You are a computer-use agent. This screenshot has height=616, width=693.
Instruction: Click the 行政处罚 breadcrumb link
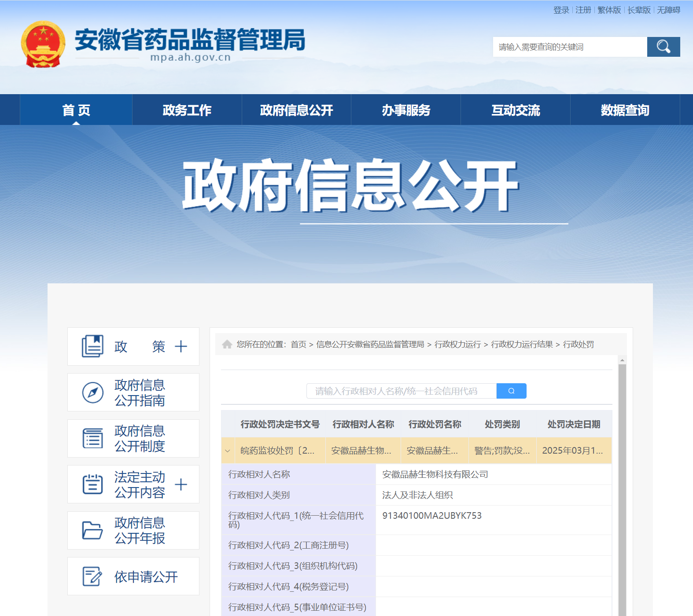click(x=579, y=344)
